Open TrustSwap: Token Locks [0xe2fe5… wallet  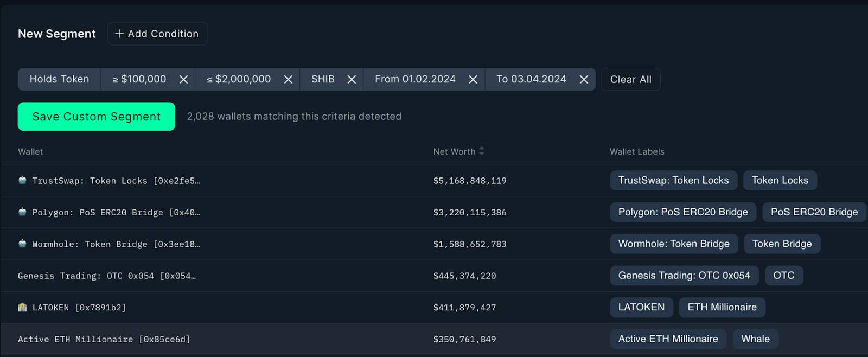click(116, 181)
